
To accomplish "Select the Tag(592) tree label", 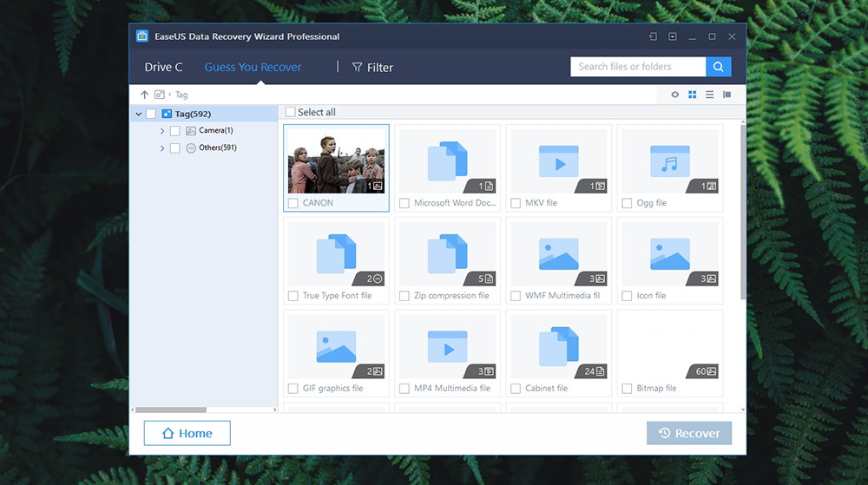I will 193,114.
